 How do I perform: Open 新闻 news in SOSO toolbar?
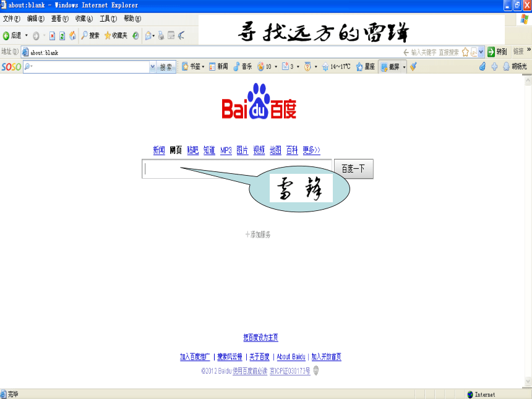(x=218, y=67)
